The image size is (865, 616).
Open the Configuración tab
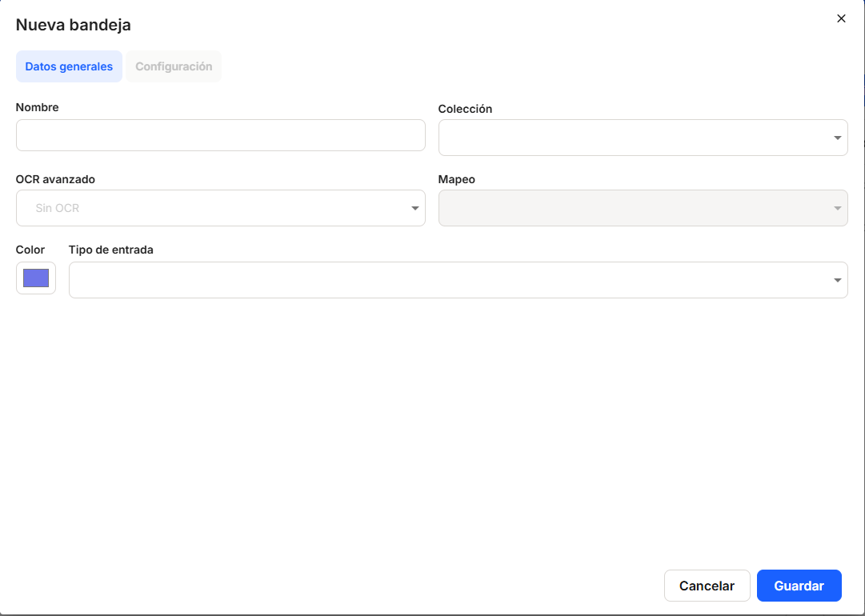174,66
